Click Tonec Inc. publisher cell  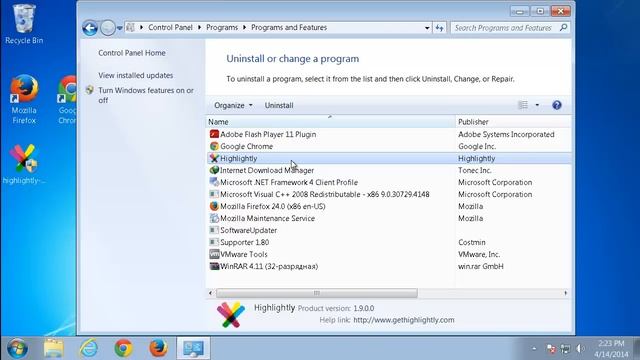point(475,170)
